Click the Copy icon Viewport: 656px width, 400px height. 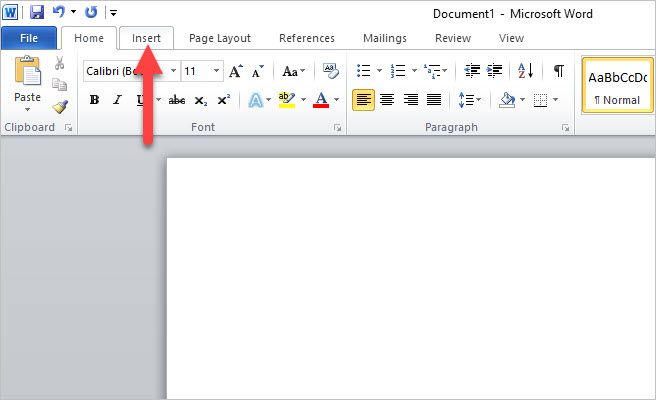[x=59, y=85]
